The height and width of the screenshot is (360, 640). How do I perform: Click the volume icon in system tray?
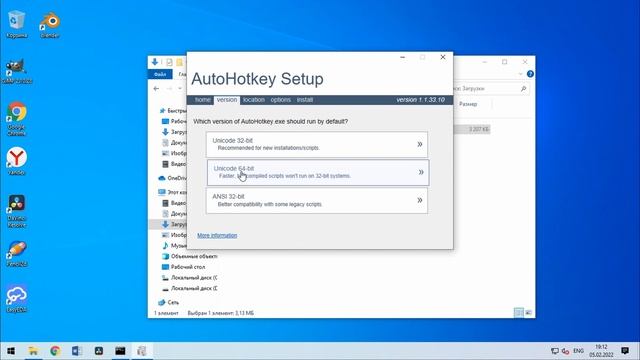click(565, 351)
